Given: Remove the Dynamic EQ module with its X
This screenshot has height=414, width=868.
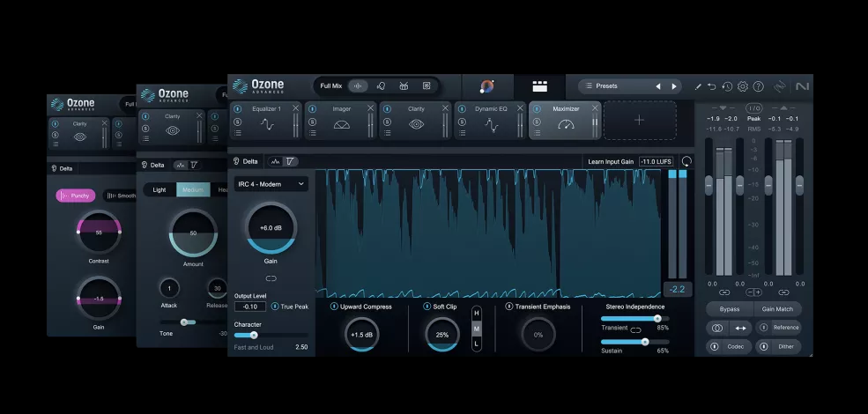Looking at the screenshot, I should [520, 108].
